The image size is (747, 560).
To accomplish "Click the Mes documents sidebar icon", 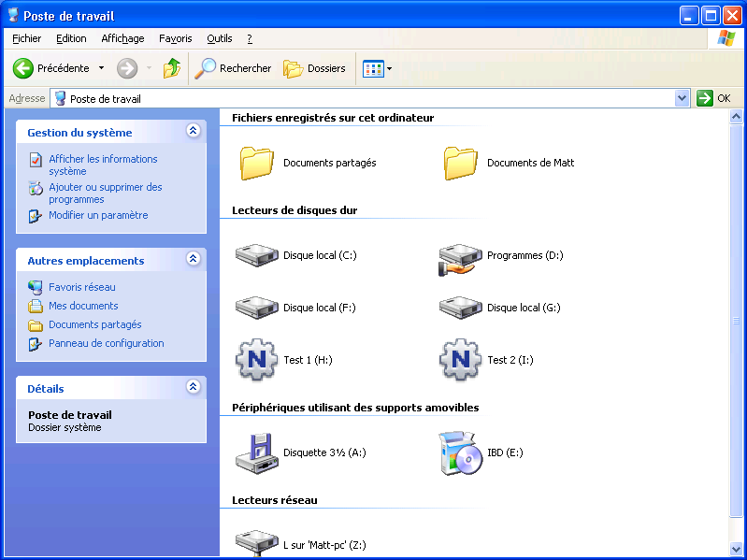I will coord(36,306).
